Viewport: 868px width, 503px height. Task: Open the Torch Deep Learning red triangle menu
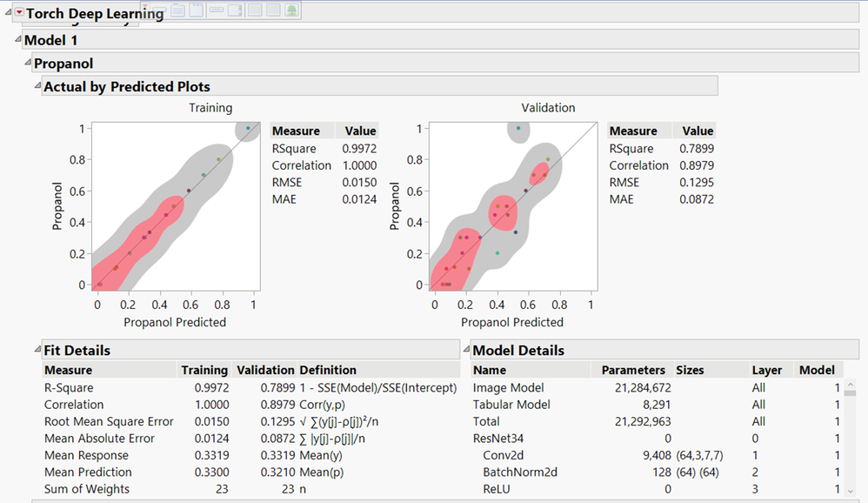tap(18, 13)
